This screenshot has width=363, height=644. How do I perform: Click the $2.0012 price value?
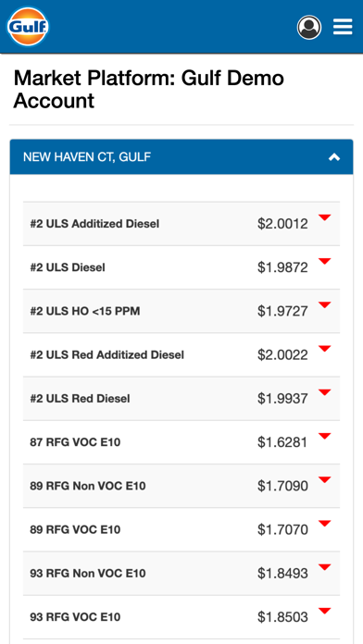coord(282,224)
